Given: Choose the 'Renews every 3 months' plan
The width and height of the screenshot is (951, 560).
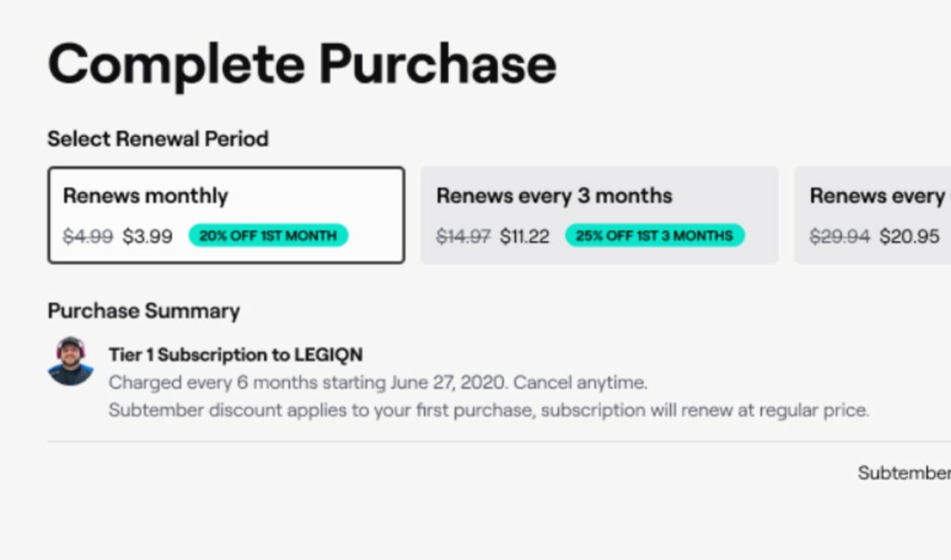Looking at the screenshot, I should click(599, 213).
